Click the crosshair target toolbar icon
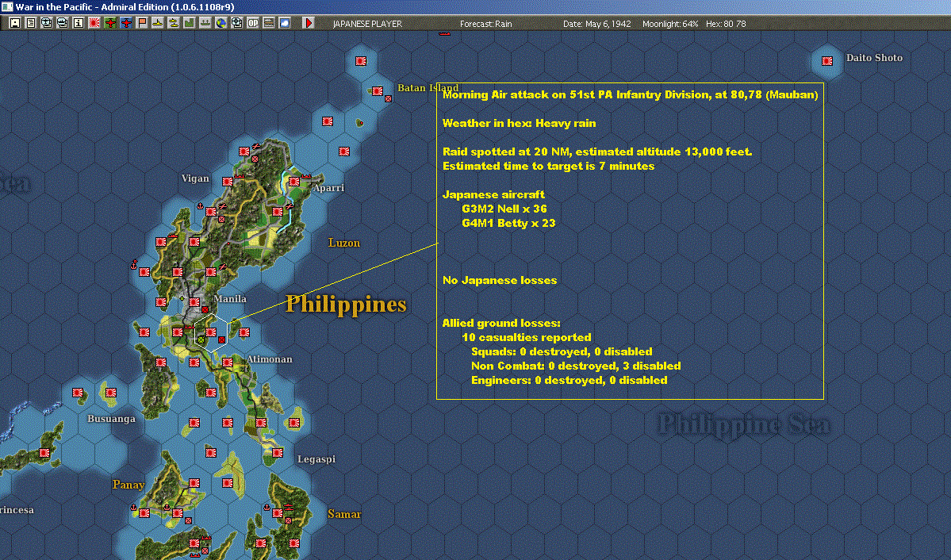Viewport: 951px width, 560px height. point(236,23)
